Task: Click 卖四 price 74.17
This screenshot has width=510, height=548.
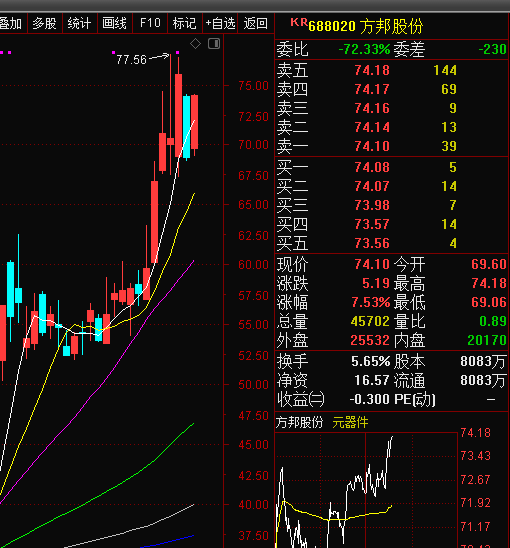Action: (x=372, y=89)
